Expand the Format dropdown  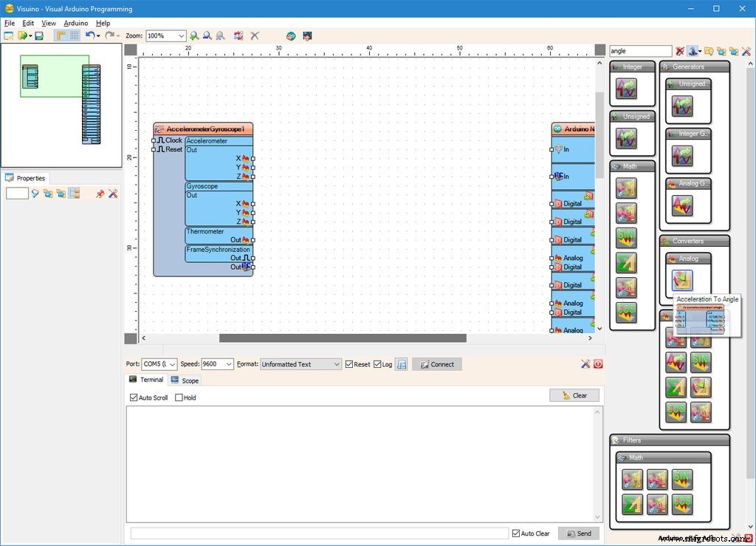(337, 364)
